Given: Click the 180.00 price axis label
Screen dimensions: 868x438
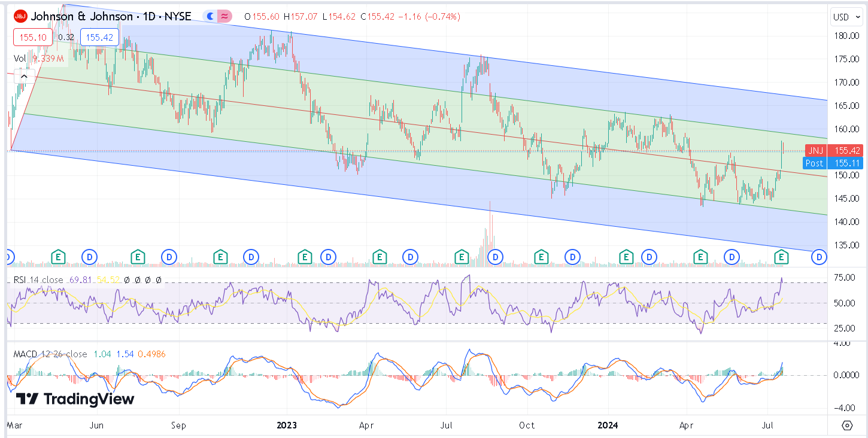Looking at the screenshot, I should [847, 36].
